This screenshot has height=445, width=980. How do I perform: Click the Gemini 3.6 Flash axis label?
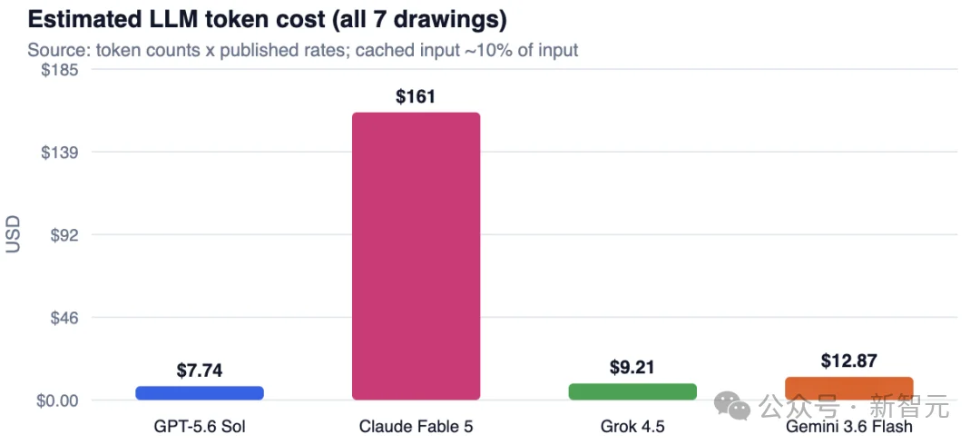point(848,427)
